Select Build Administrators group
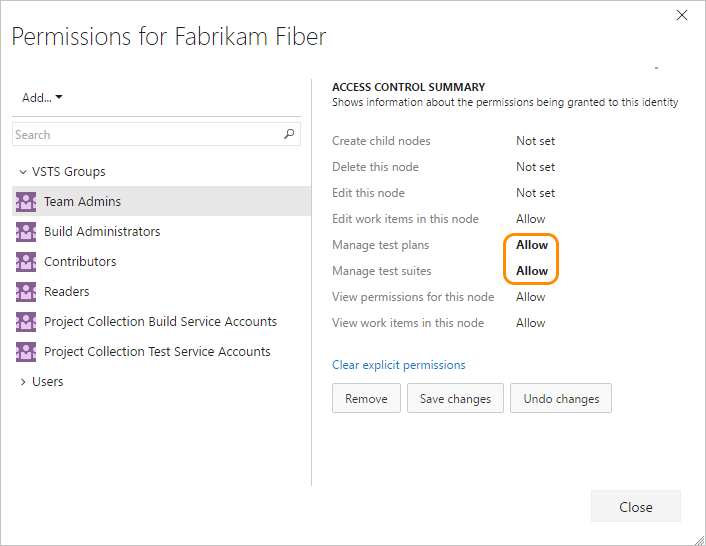Screen dimensions: 706x546 tap(161, 231)
